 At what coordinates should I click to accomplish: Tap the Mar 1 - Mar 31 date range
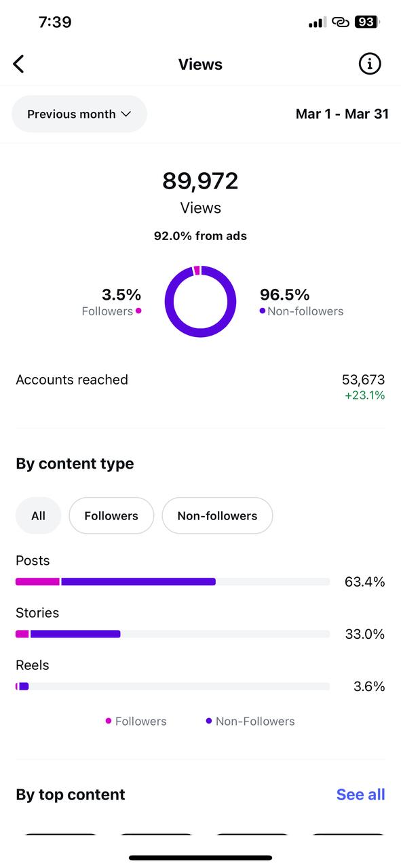(x=342, y=114)
